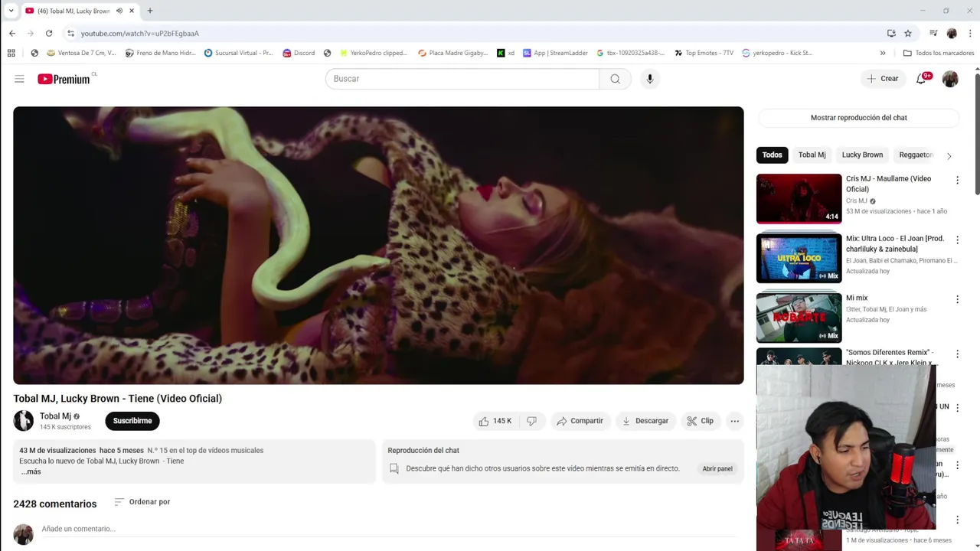980x551 pixels.
Task: Open Chrome profile avatar in toolbar
Action: point(952,33)
